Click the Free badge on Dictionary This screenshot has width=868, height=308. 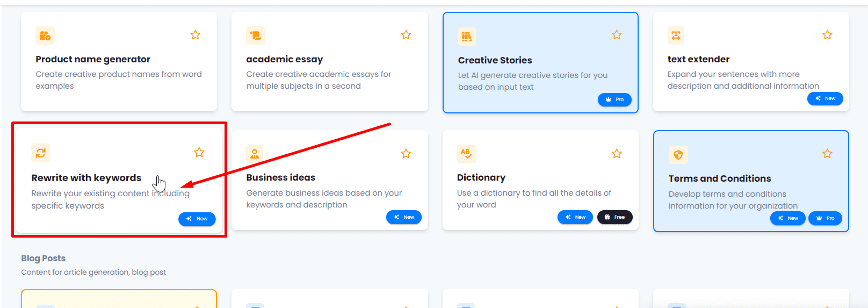coord(614,217)
